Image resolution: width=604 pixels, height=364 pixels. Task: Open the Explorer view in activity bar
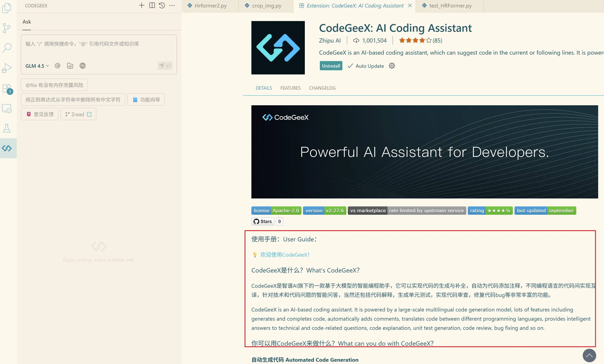pyautogui.click(x=7, y=8)
